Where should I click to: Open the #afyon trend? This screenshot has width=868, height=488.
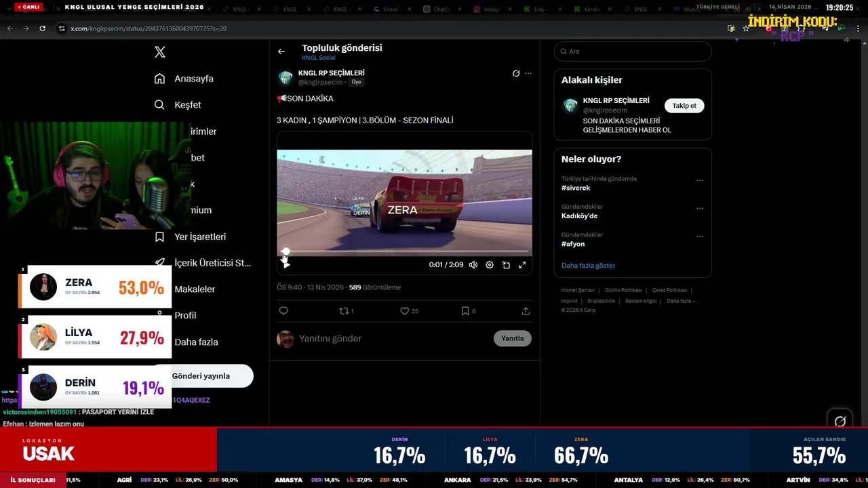(573, 244)
